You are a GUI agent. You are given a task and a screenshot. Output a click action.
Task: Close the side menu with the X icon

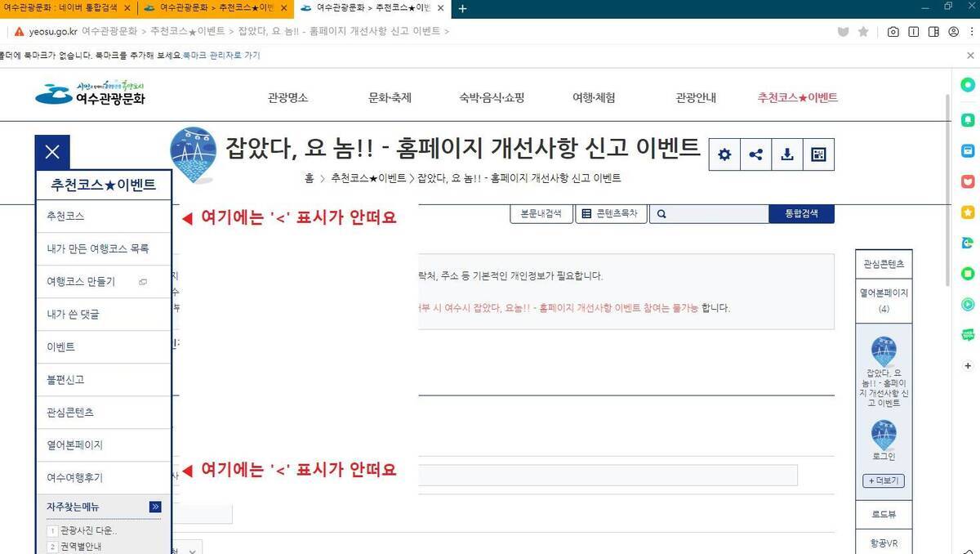[x=51, y=151]
